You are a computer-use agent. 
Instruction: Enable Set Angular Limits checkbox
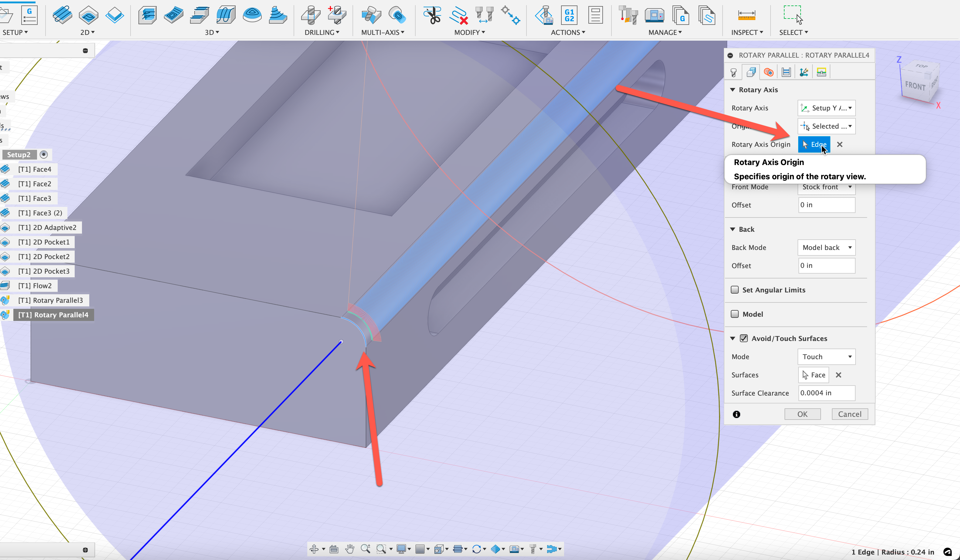(735, 289)
